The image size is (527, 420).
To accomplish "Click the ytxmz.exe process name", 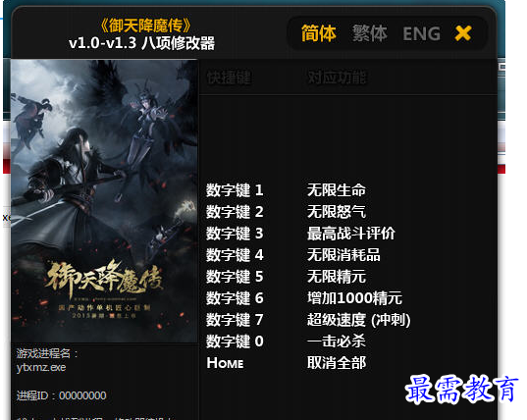I will [x=41, y=368].
